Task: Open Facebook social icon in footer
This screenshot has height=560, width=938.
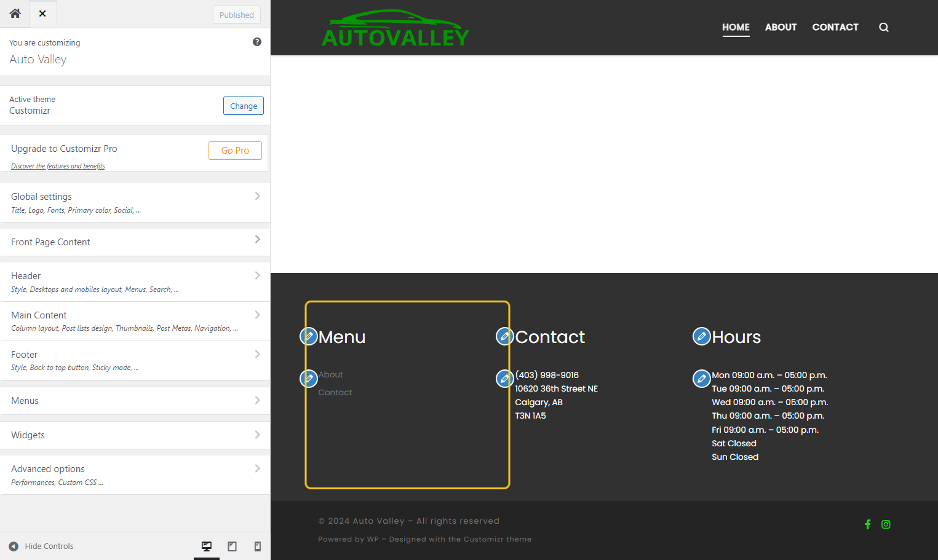Action: (x=868, y=524)
